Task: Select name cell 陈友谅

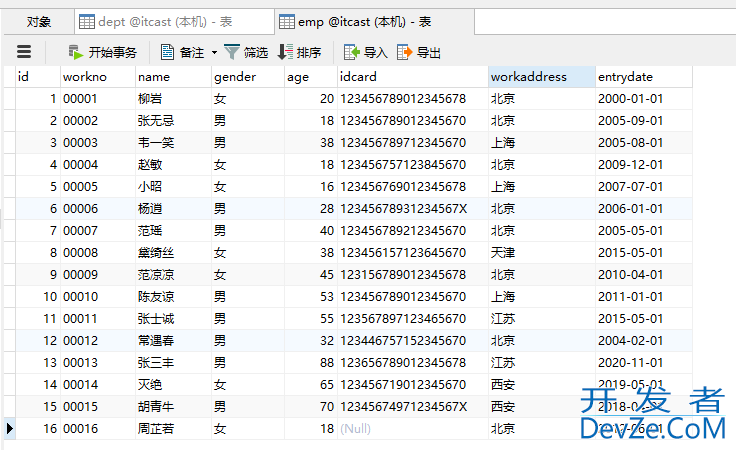Action: 174,297
